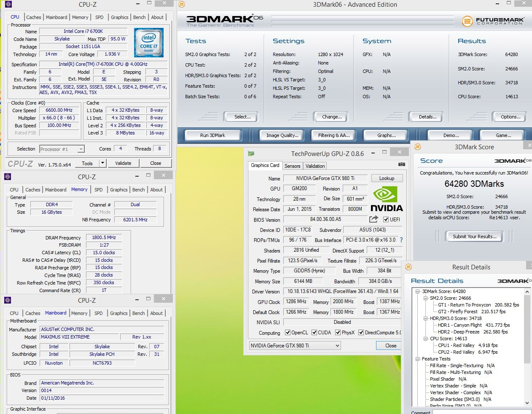Screen dimensions: 532x414
Task: Click the GPU-Z title bar graphics card icon
Action: pos(251,153)
